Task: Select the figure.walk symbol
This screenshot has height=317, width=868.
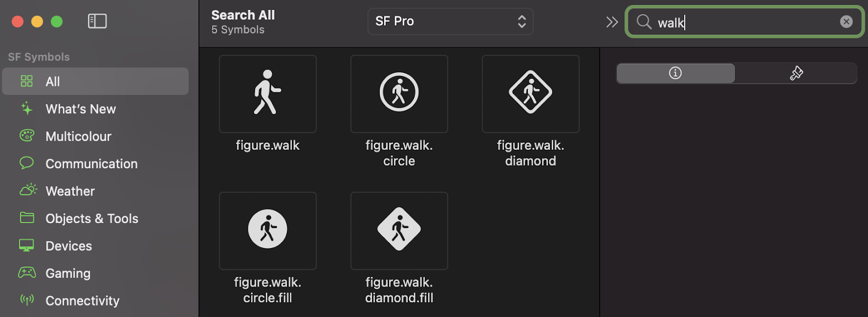Action: 267,93
